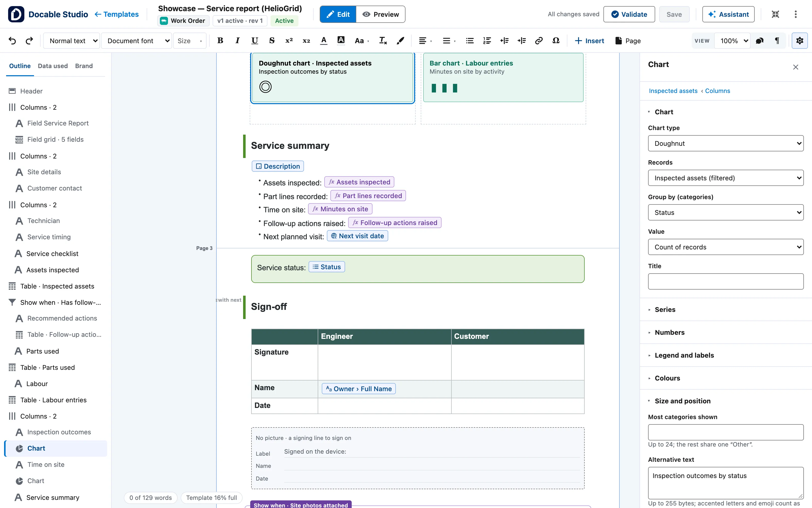The image size is (812, 508).
Task: Toggle Bold formatting
Action: point(220,41)
